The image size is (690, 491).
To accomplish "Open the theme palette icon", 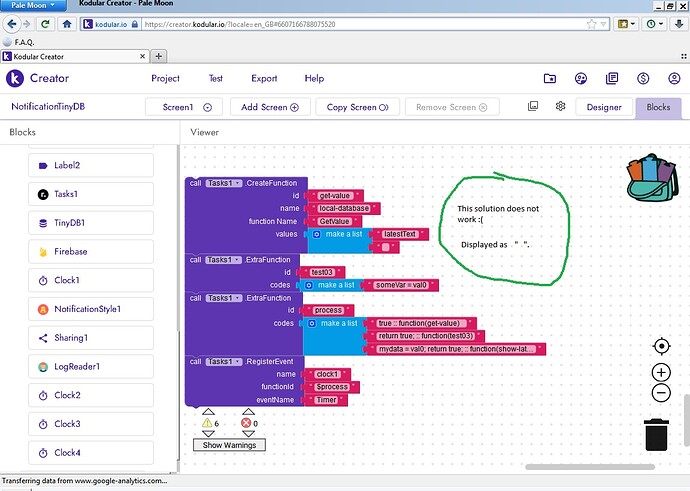I will click(x=581, y=78).
